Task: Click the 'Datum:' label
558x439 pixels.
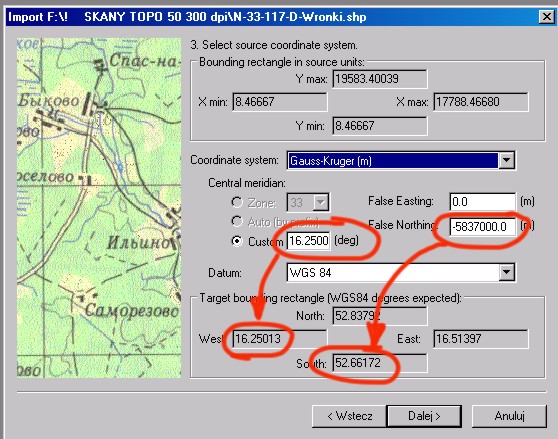Action: click(225, 273)
